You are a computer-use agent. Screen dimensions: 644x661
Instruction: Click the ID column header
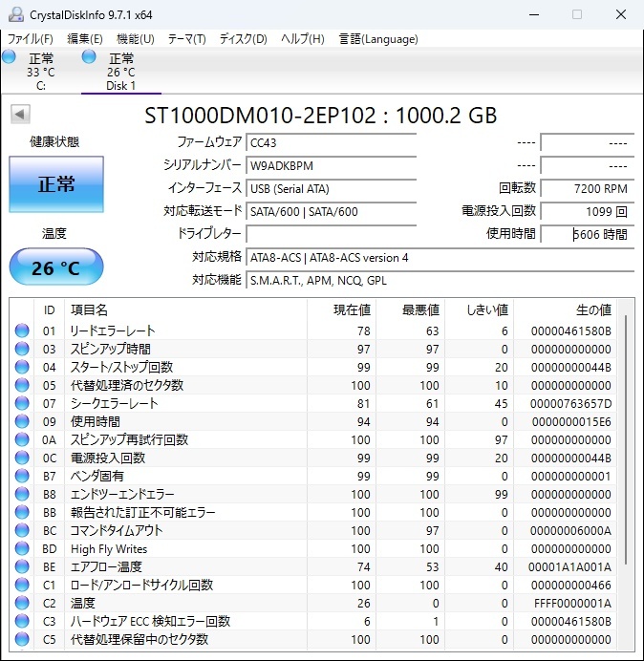50,310
